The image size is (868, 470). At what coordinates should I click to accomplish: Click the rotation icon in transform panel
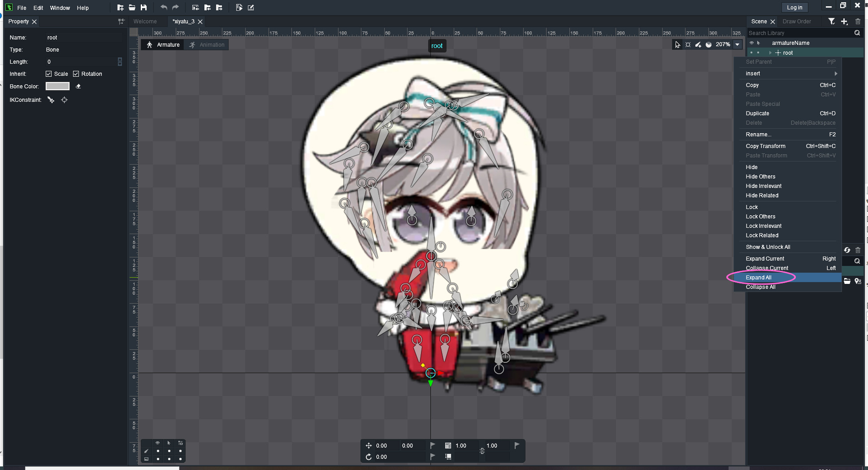click(x=369, y=457)
